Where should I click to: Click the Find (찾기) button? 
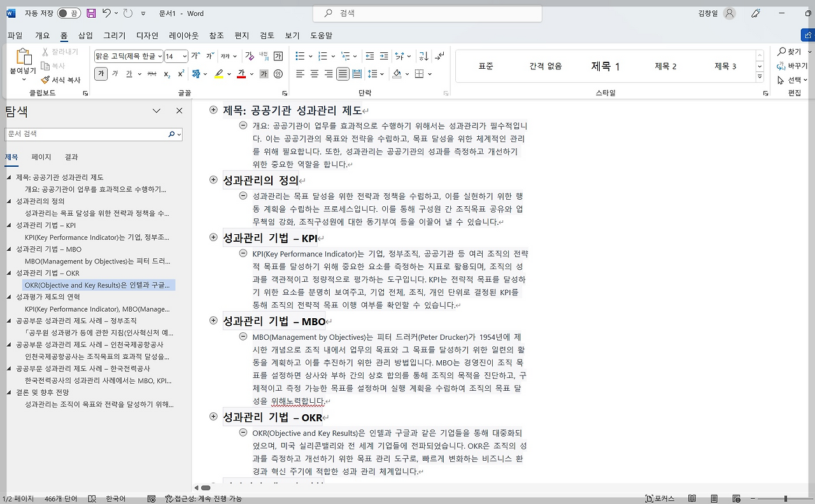[x=791, y=52]
